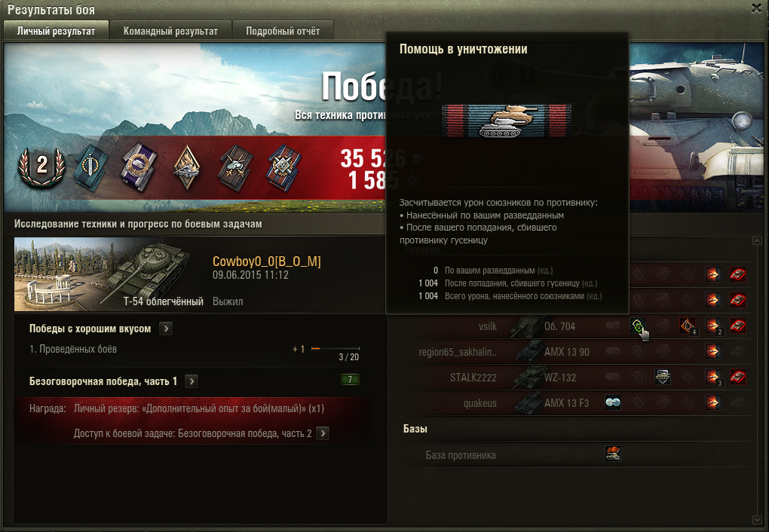Expand 'Победы с хорошим вкусом' arrow

(166, 329)
